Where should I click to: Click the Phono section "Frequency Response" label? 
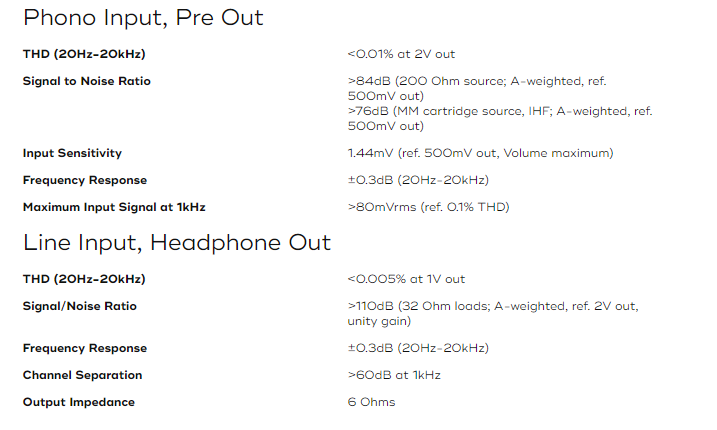85,180
